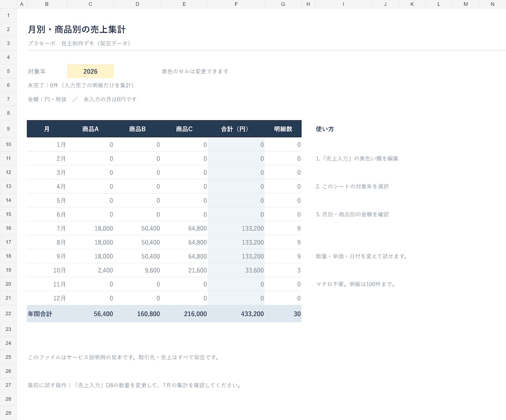Viewport: 506px width, 420px height.
Task: Click the 433,200 grand total cell
Action: click(236, 314)
